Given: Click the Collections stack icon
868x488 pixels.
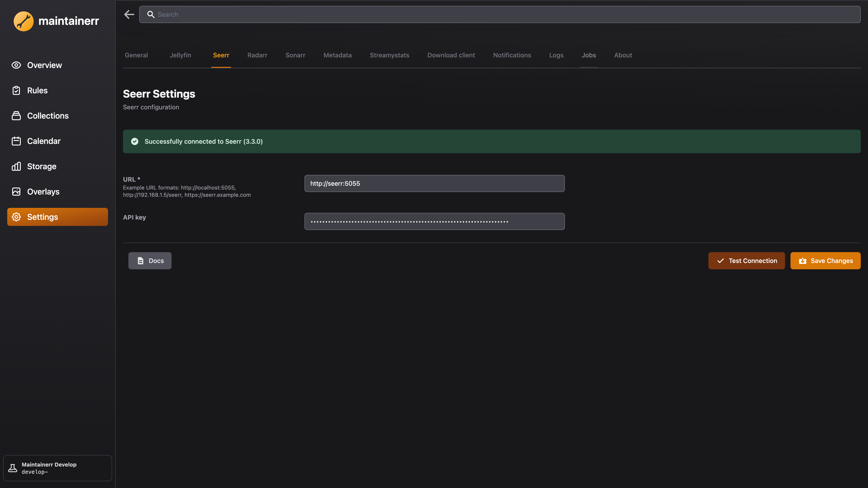Looking at the screenshot, I should [x=16, y=115].
